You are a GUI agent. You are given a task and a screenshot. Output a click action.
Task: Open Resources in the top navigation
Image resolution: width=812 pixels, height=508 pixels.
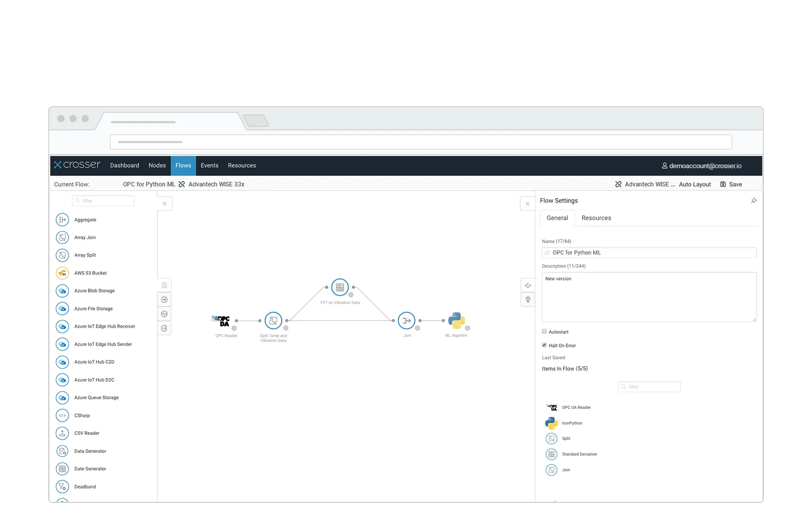[x=242, y=166]
